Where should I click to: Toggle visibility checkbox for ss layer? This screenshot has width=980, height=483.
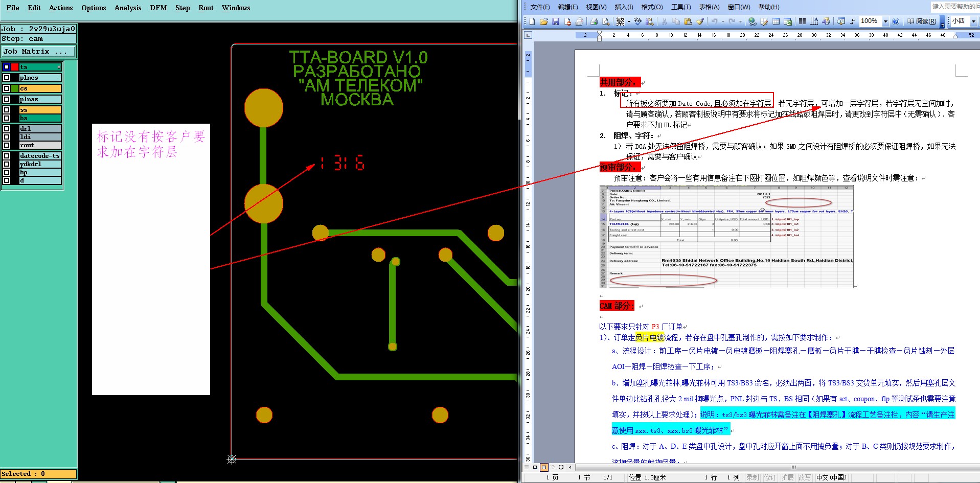pos(7,110)
